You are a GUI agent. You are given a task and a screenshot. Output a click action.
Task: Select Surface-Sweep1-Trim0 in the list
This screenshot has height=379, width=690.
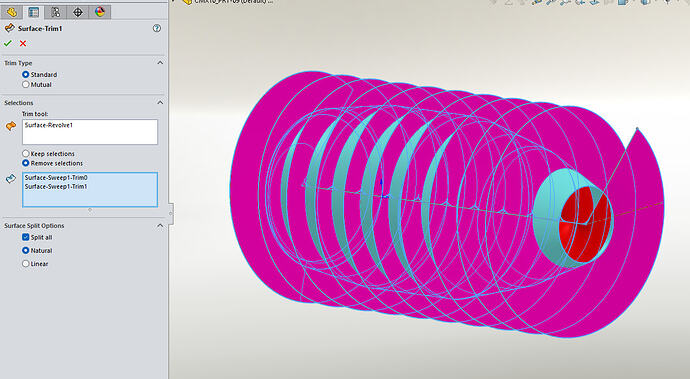pyautogui.click(x=56, y=177)
